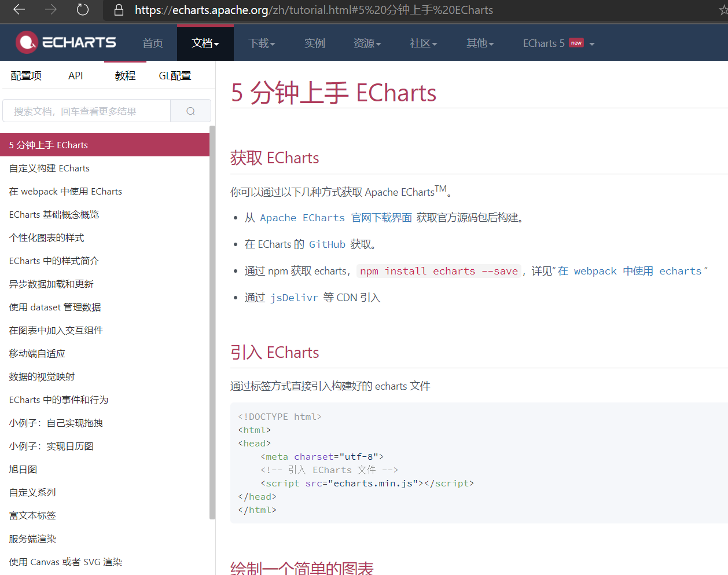The width and height of the screenshot is (728, 575).
Task: Open 实例 in the navbar
Action: tap(315, 43)
